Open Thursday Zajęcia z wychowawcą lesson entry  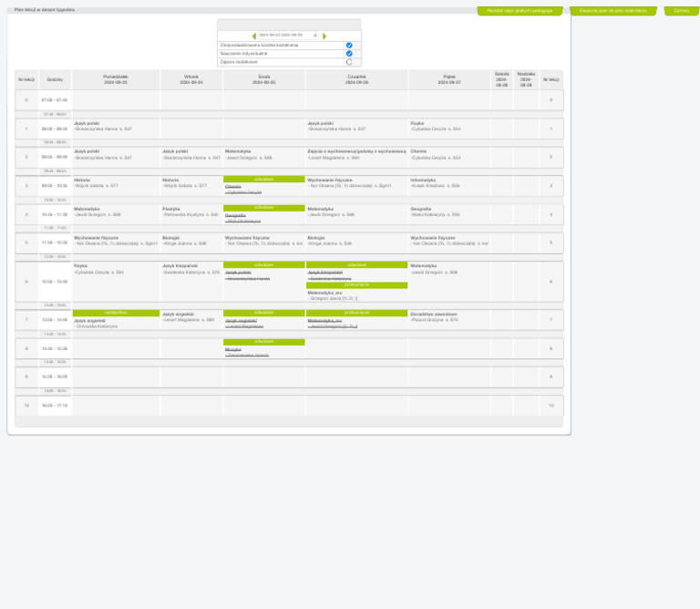[356, 154]
